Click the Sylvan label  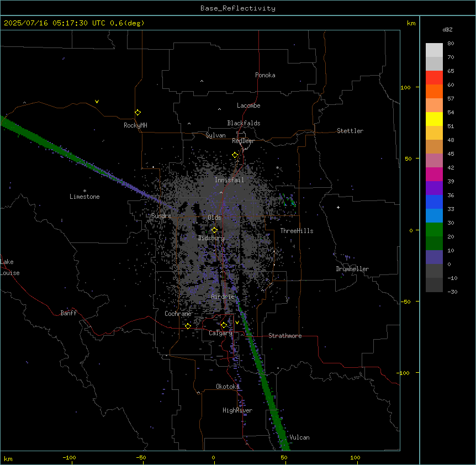pyautogui.click(x=215, y=135)
